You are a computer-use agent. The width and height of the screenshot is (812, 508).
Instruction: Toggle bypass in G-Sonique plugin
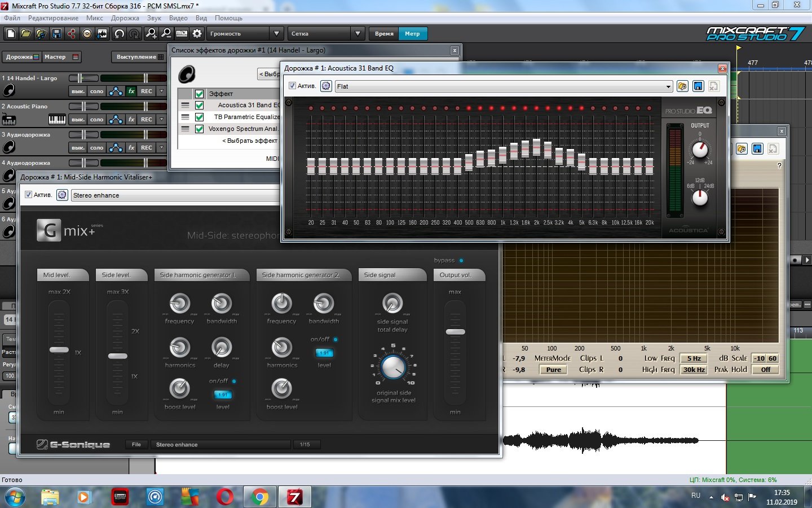point(461,260)
